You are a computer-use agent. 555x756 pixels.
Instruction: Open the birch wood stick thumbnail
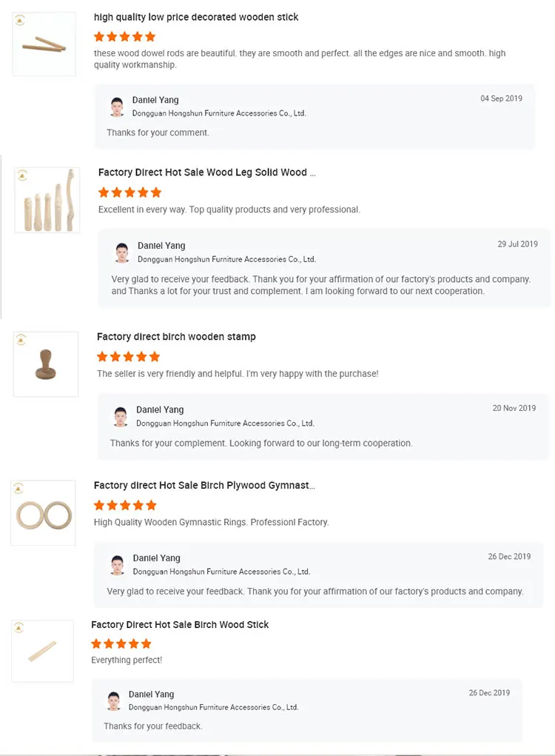[42, 651]
